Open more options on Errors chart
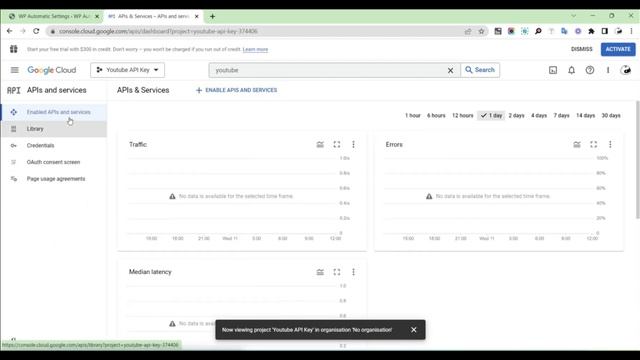 point(610,144)
